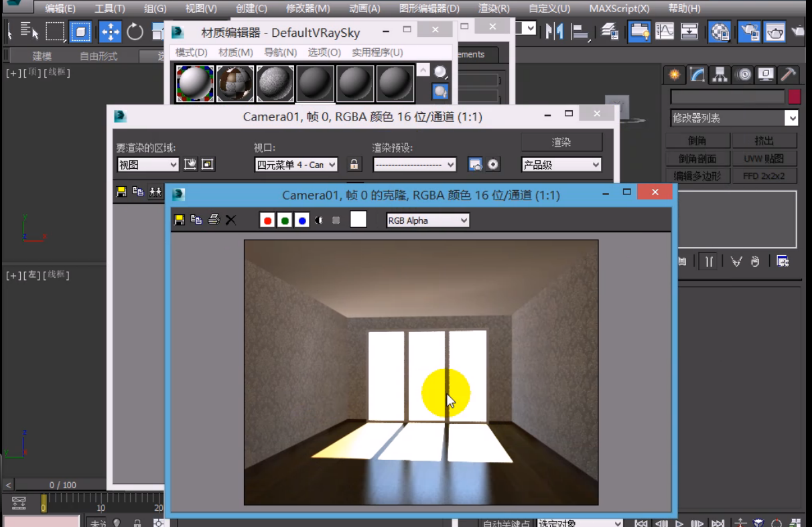Viewport: 812px width, 527px height.
Task: Toggle the red channel in clone window
Action: tap(267, 220)
